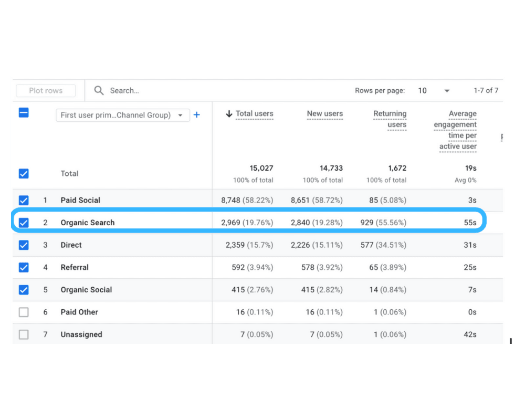The height and width of the screenshot is (420, 525).
Task: Sort by the Returning users column header
Action: 390,119
